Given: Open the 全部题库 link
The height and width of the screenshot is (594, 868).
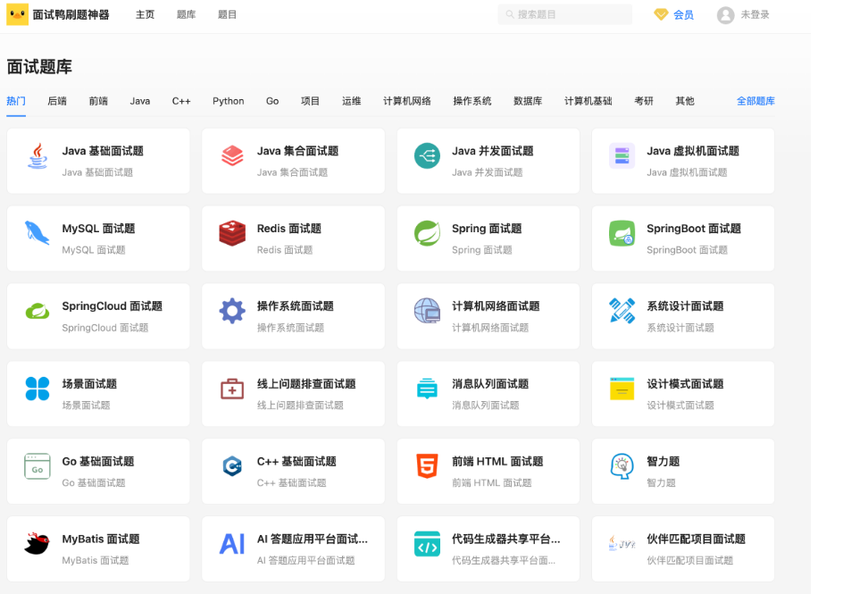Looking at the screenshot, I should [x=755, y=101].
